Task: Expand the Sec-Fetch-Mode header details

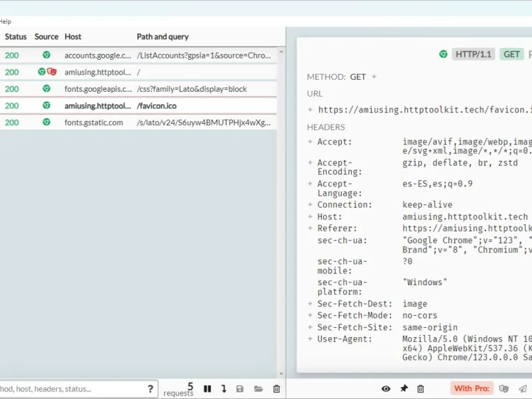Action: click(310, 315)
